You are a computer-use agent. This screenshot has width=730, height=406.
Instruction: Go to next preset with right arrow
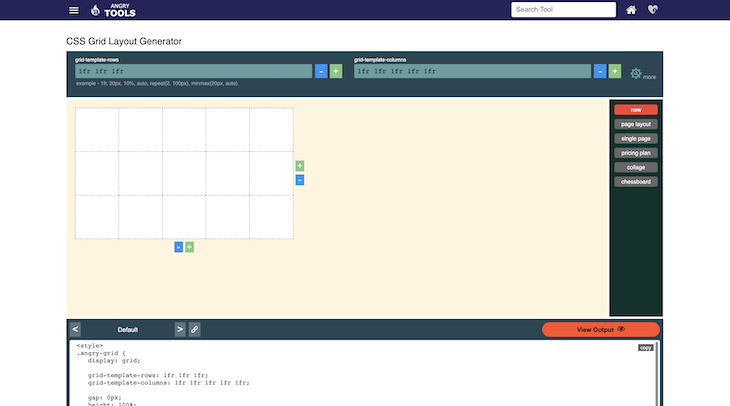[x=180, y=329]
